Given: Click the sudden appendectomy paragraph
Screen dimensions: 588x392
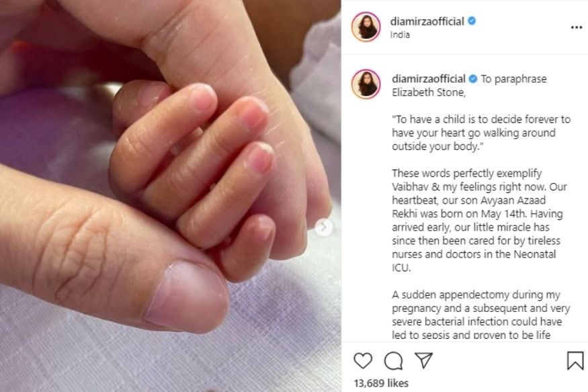Looking at the screenshot, I should click(x=481, y=315).
